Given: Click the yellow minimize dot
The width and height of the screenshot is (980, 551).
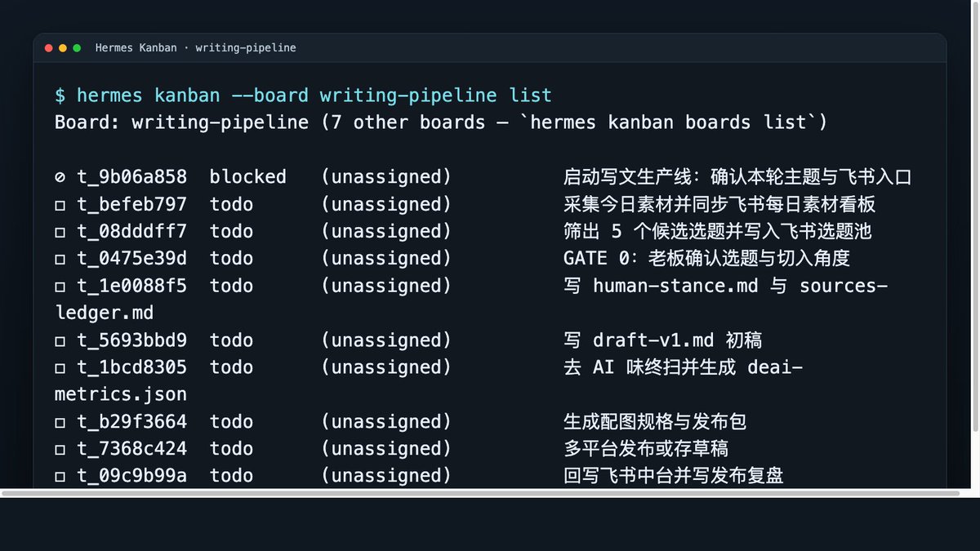Looking at the screenshot, I should (x=63, y=48).
